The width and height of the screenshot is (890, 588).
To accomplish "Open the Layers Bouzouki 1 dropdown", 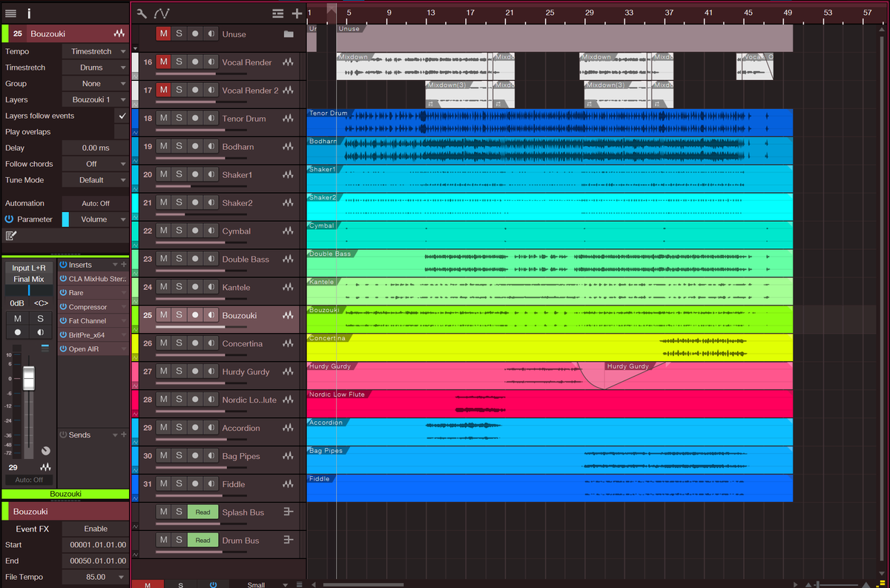I will coord(96,99).
